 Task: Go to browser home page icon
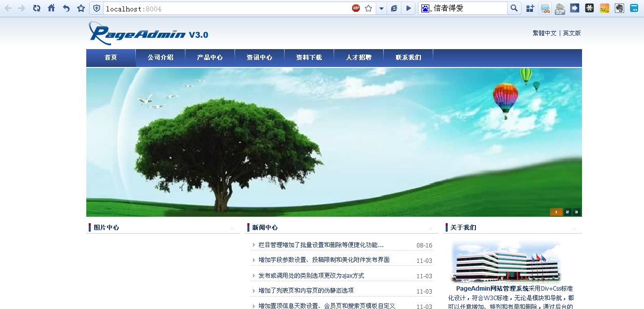[51, 8]
